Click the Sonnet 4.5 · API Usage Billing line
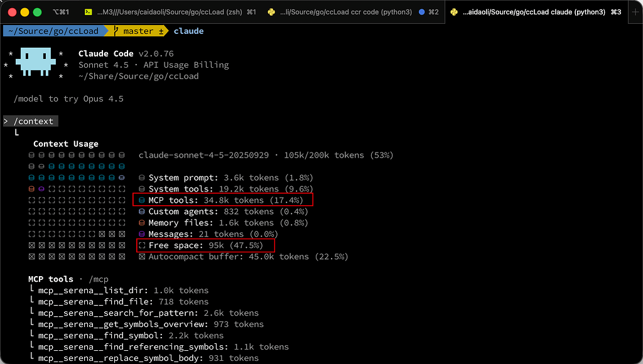 point(154,65)
